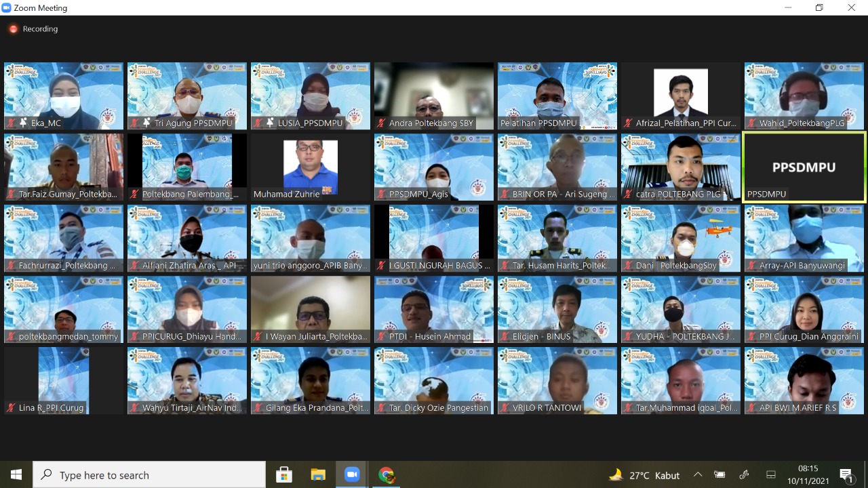Expand the hidden system tray icons chevron
The image size is (868, 488).
[x=697, y=474]
